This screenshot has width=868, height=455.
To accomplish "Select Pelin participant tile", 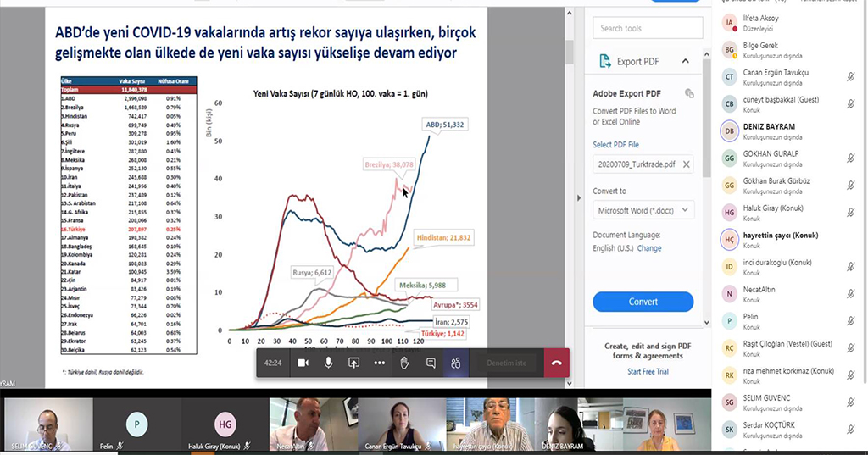I will click(136, 424).
